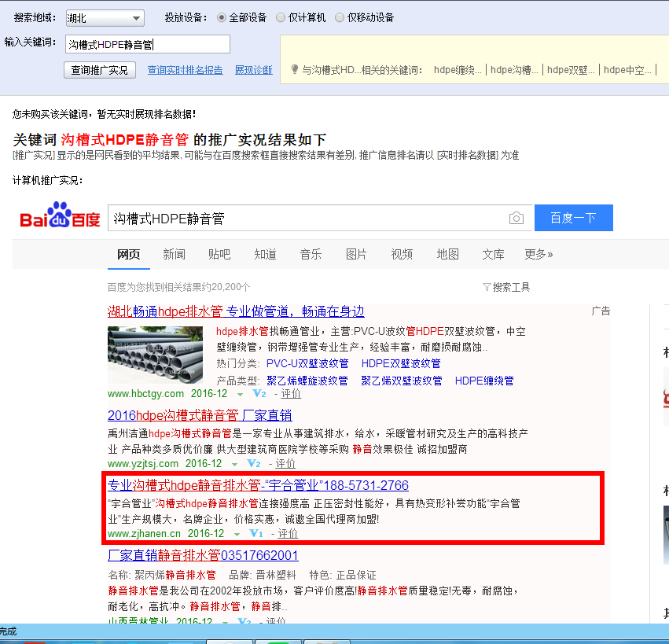Switch to the 贴吧 tab
The image size is (669, 644).
(x=219, y=255)
